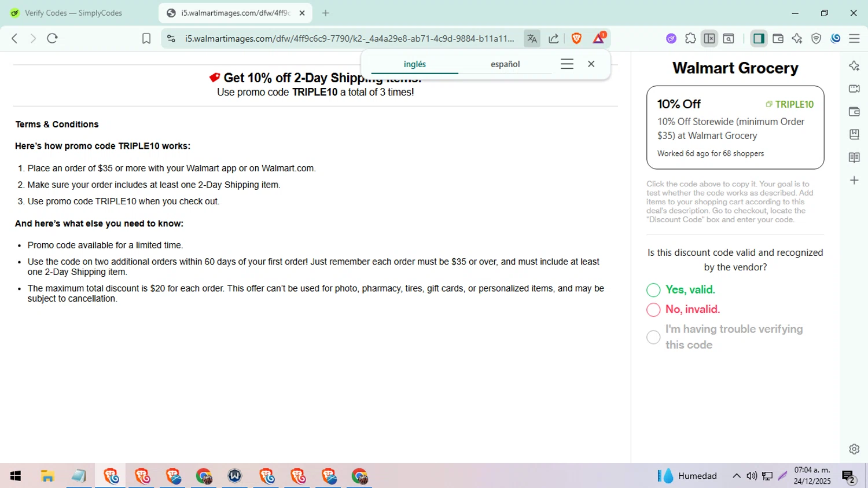
Task: Click 'Worked 6d ago for 68 shoppers' text
Action: (711, 153)
